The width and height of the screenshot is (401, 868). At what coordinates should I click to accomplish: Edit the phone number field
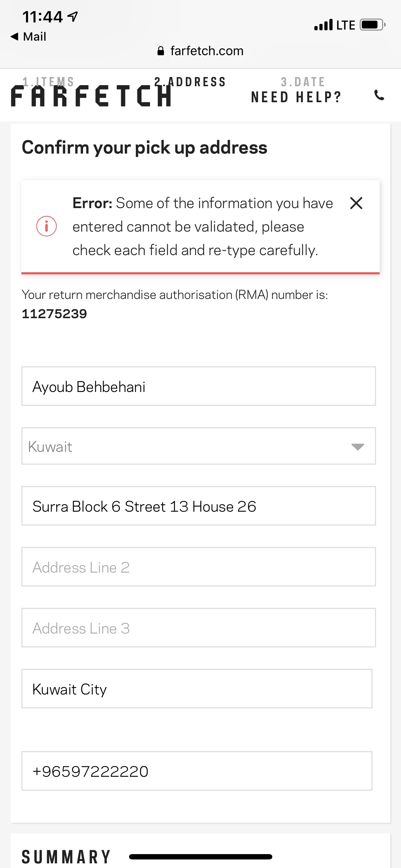[197, 771]
